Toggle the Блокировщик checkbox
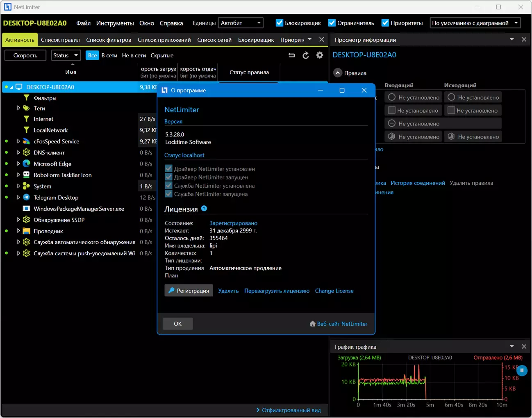This screenshot has height=418, width=532. click(x=280, y=23)
